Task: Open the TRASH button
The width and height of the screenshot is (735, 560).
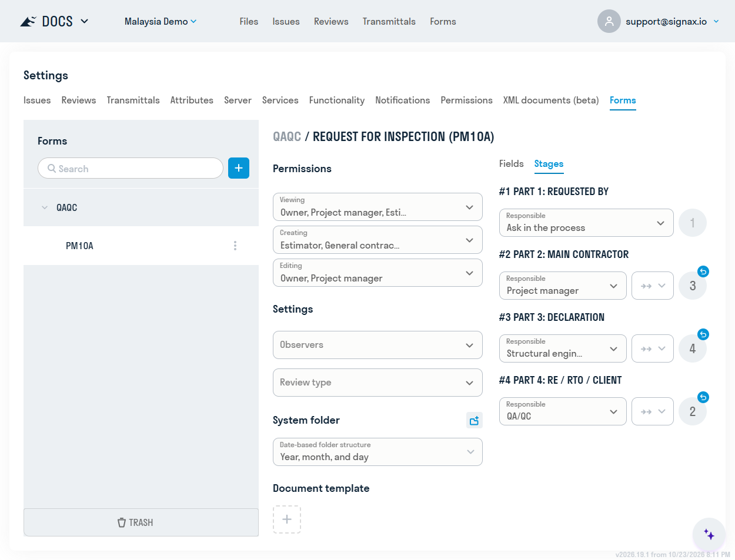Action: pyautogui.click(x=141, y=522)
